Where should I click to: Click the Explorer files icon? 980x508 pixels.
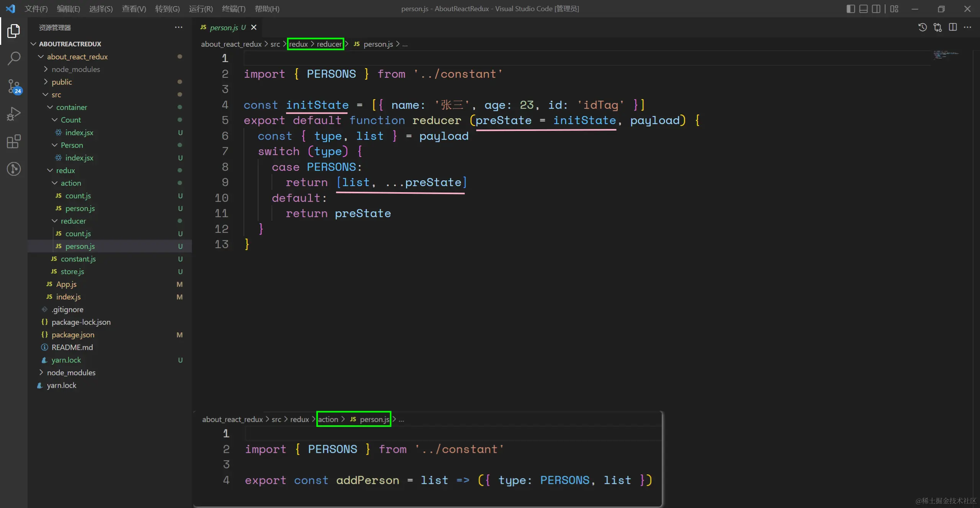point(14,31)
